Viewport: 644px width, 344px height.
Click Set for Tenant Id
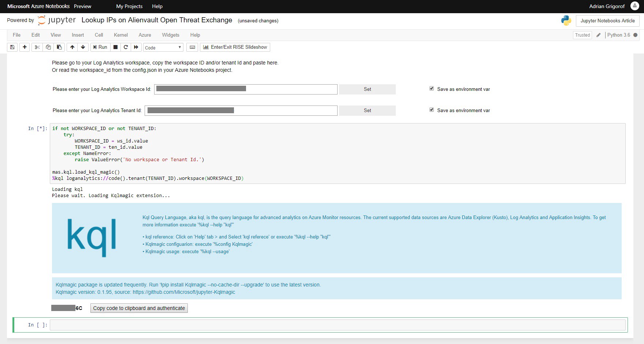coord(367,111)
